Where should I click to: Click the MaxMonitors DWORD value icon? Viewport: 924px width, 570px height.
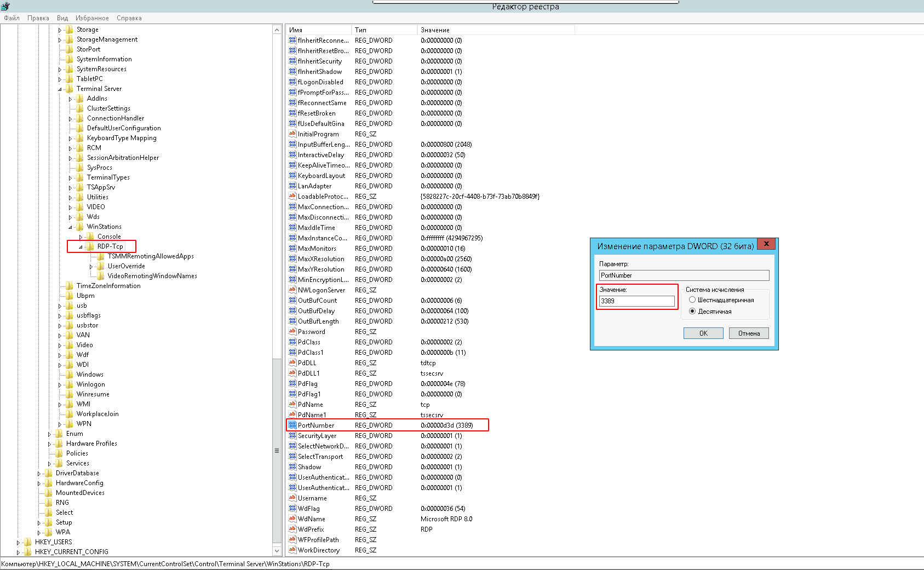pyautogui.click(x=292, y=248)
